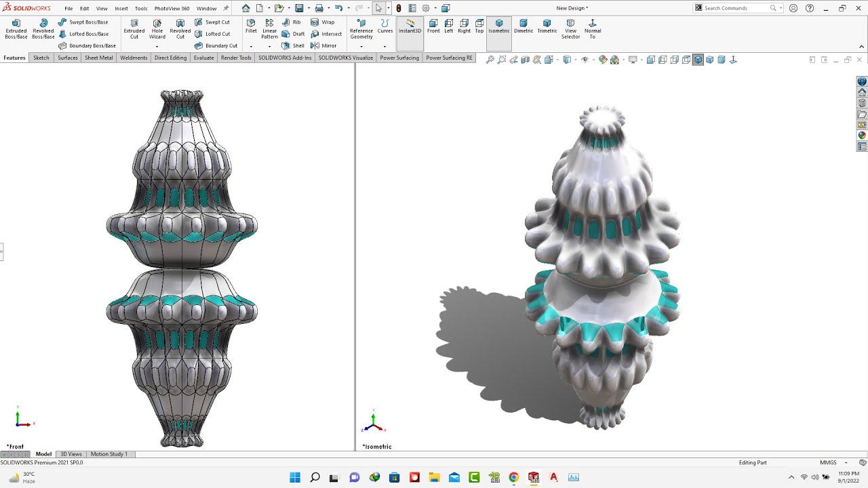
Task: Switch to Right view orientation
Action: [x=465, y=26]
